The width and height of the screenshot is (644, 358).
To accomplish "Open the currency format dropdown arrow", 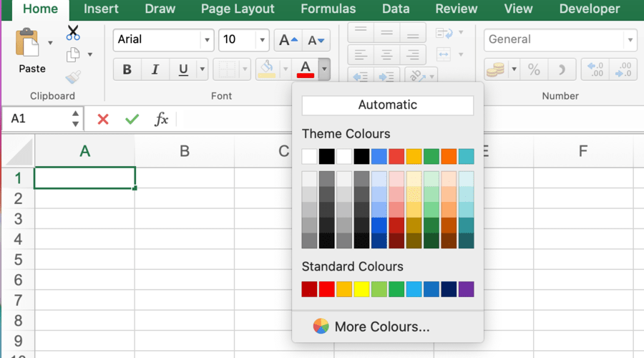I will tap(514, 69).
